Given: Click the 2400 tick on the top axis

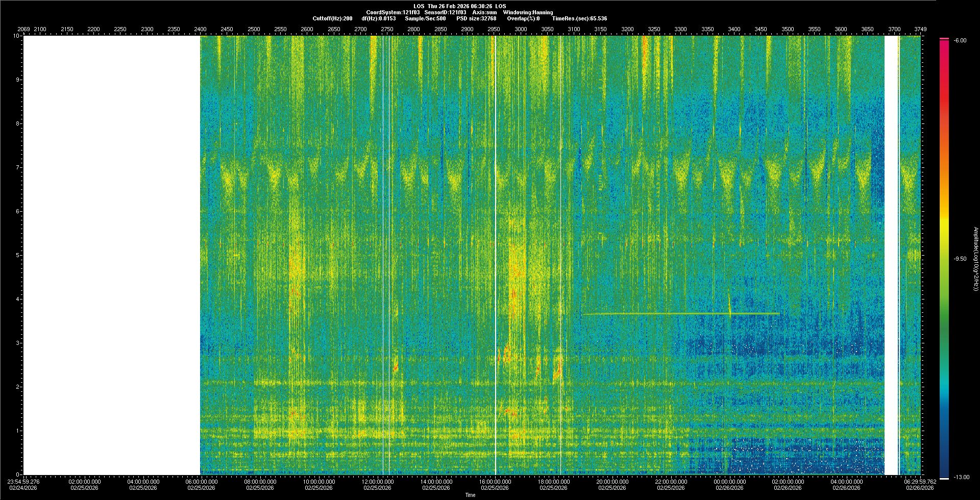Looking at the screenshot, I should tap(200, 30).
